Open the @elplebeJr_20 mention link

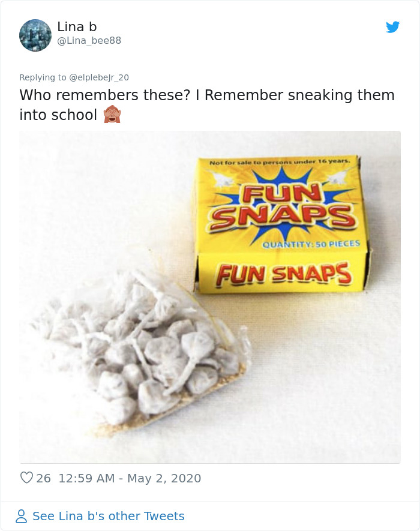(x=99, y=77)
